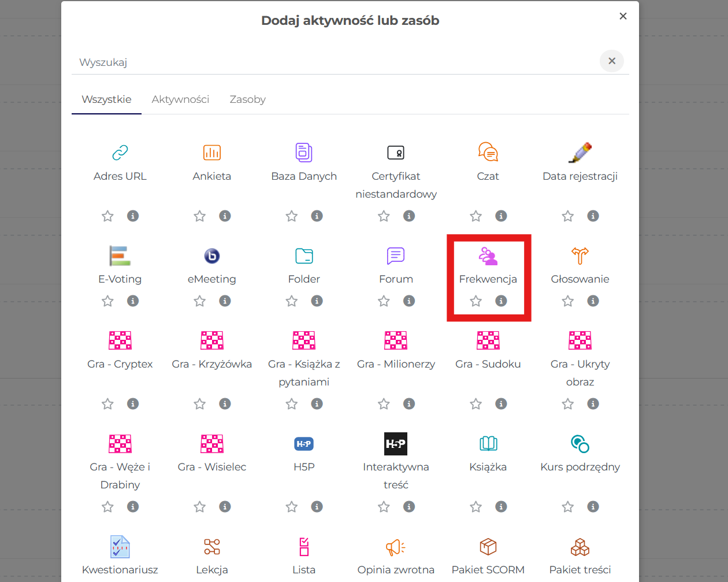Mark Folder as a starred favourite
The image size is (728, 582).
tap(291, 301)
